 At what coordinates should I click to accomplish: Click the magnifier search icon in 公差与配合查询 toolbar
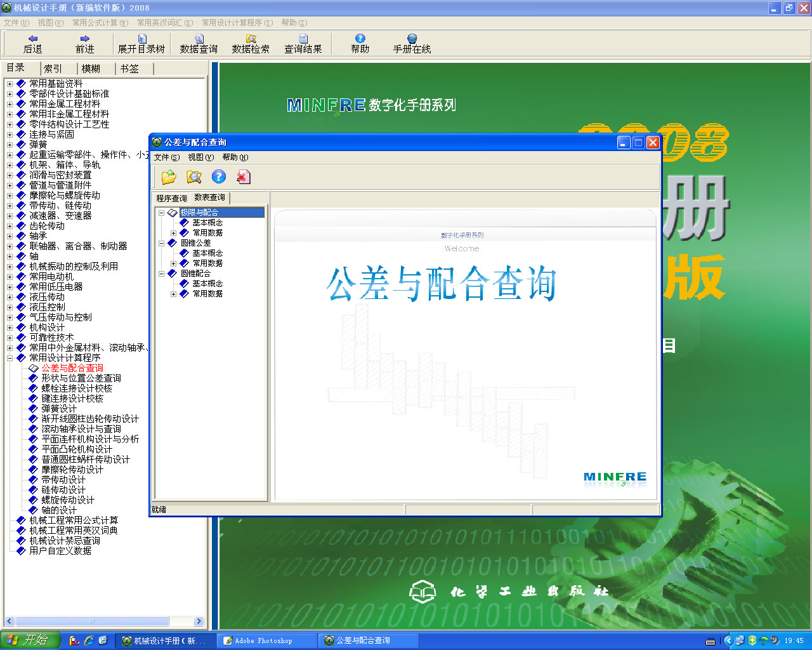[193, 177]
